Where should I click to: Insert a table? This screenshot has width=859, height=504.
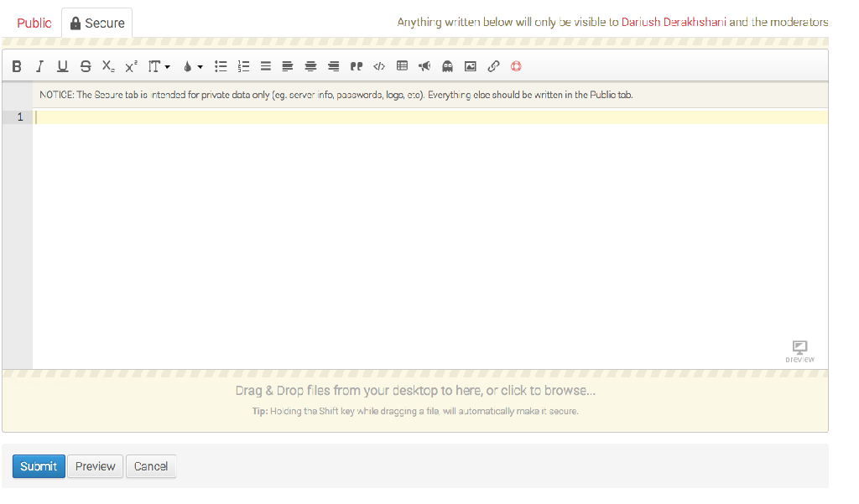click(402, 66)
